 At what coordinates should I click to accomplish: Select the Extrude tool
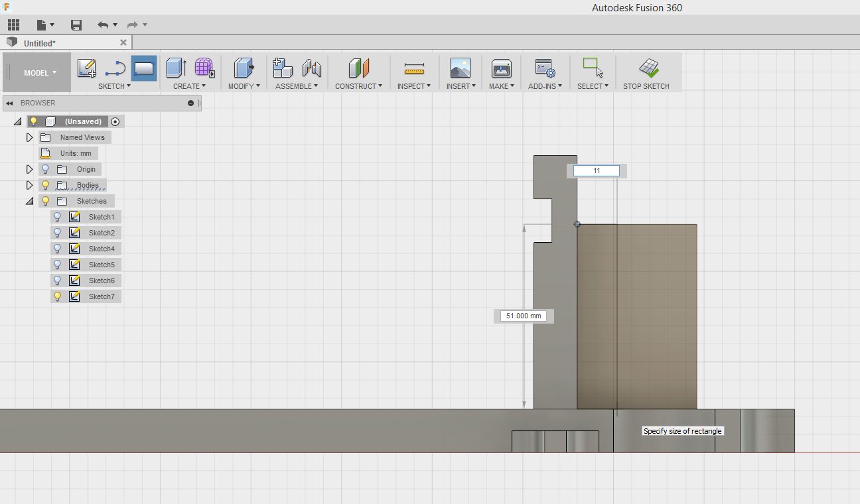177,68
